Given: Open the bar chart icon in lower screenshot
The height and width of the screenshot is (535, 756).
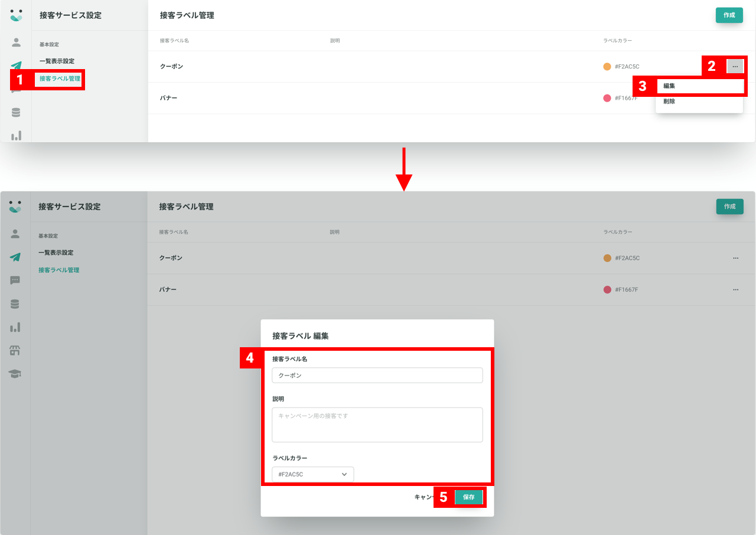Looking at the screenshot, I should [x=15, y=327].
